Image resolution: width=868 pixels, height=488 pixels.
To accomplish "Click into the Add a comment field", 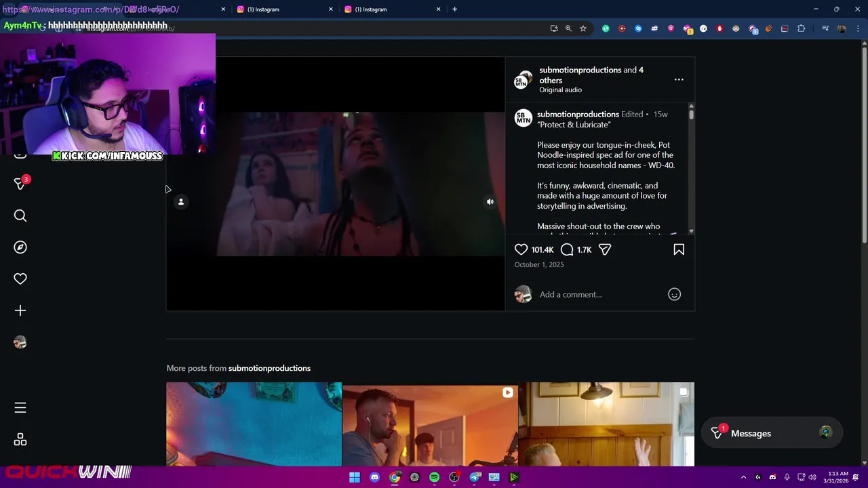I will click(600, 294).
